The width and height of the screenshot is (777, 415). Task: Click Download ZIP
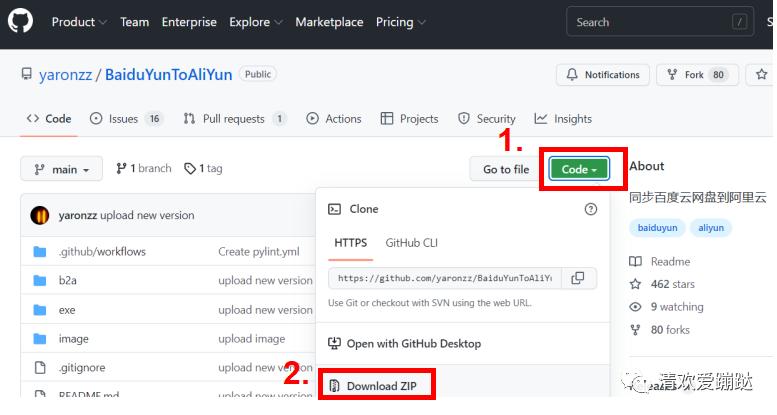(383, 386)
